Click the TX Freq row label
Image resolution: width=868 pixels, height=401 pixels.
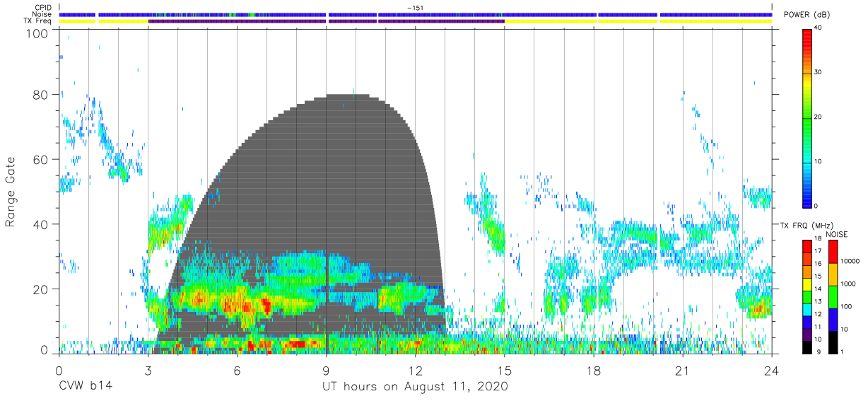click(x=39, y=21)
